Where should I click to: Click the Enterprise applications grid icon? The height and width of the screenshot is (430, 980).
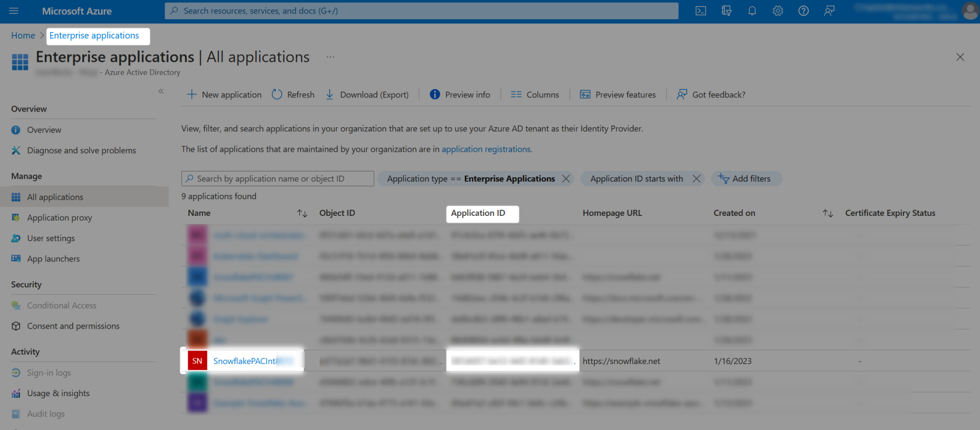[20, 62]
